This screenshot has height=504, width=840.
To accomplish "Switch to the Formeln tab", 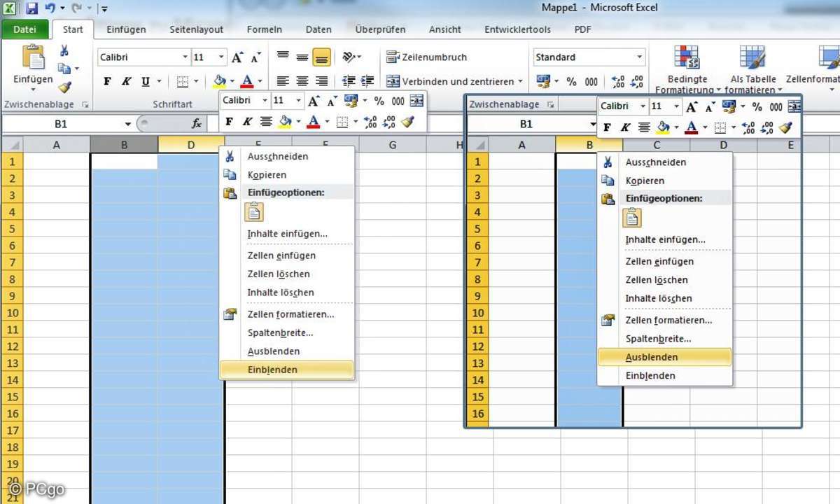I will click(x=265, y=29).
